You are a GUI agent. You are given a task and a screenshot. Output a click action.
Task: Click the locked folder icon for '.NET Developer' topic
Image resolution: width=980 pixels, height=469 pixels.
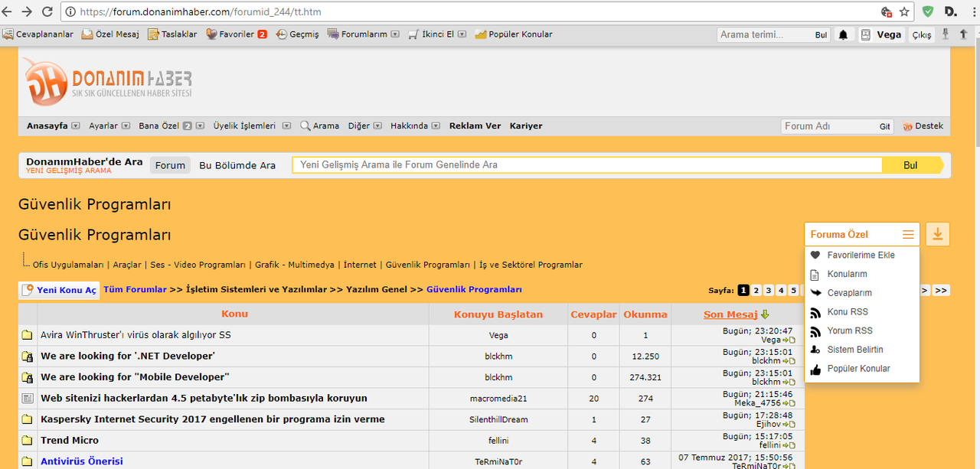[x=27, y=357]
